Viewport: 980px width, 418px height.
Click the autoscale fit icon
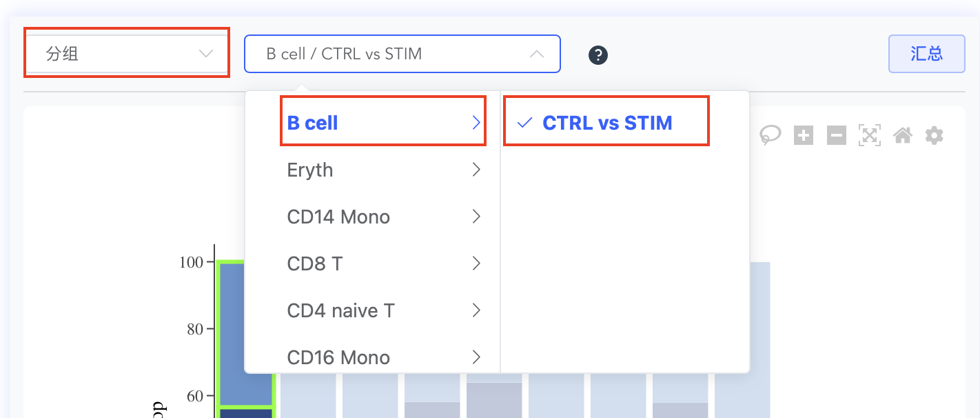pyautogui.click(x=870, y=135)
